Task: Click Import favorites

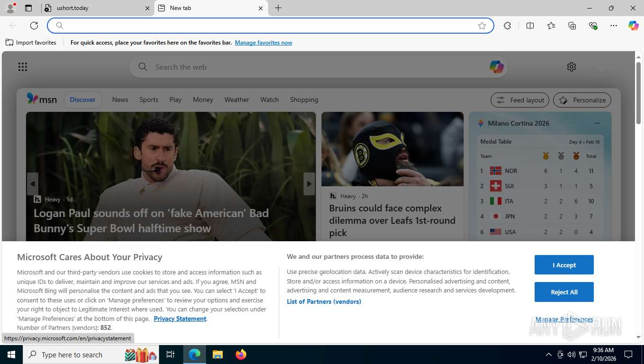Action: coord(31,43)
